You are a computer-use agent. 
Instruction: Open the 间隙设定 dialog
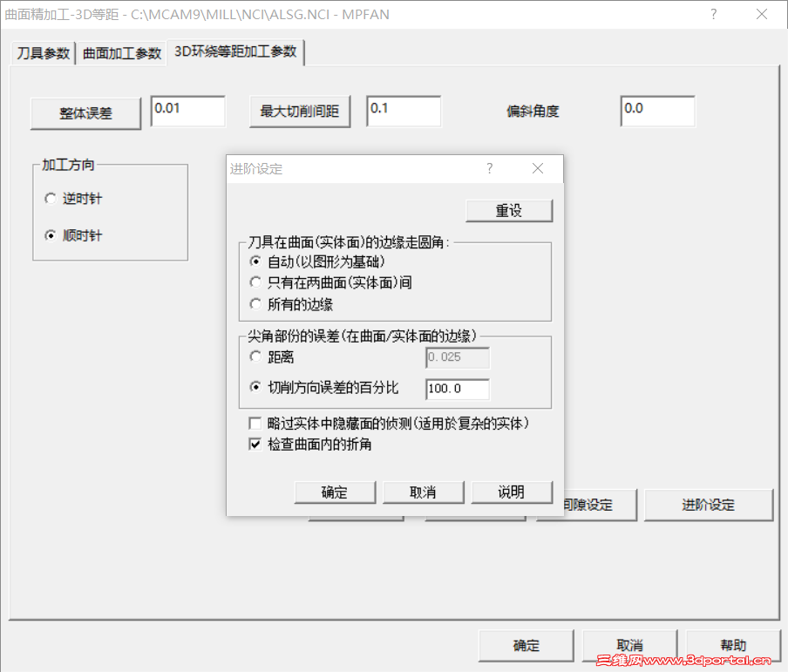586,504
